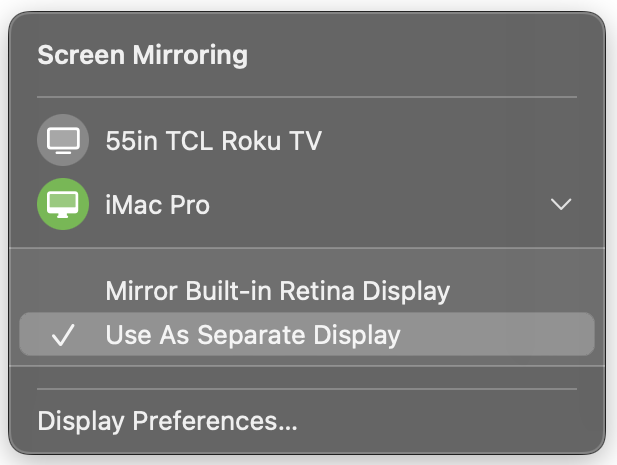Toggle the iMac Pro connection off
The height and width of the screenshot is (465, 617).
coord(62,205)
